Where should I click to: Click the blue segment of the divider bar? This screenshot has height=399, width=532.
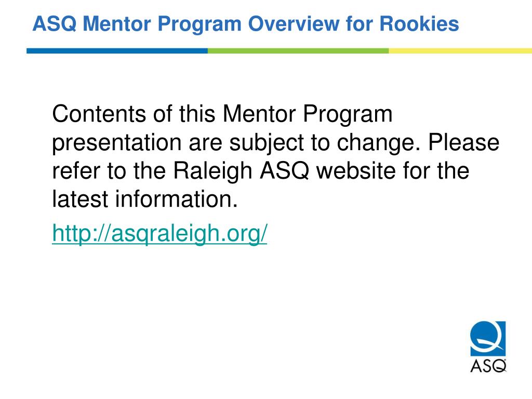[x=117, y=51]
